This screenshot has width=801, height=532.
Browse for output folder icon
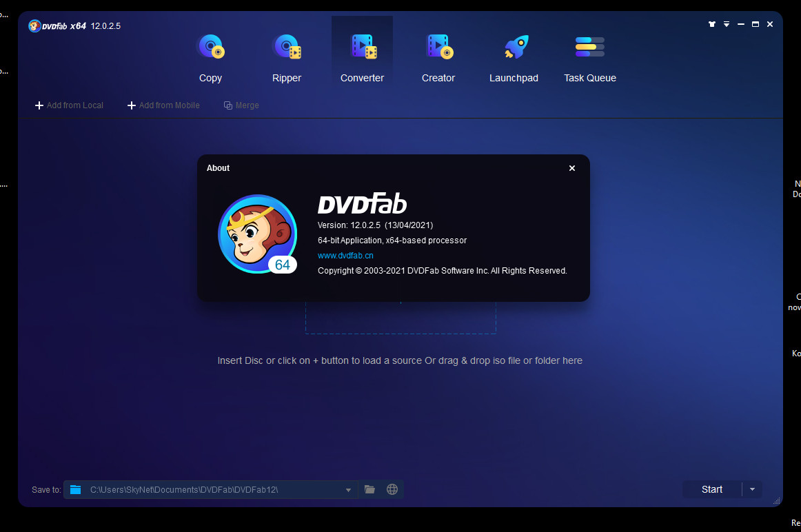[x=370, y=490]
